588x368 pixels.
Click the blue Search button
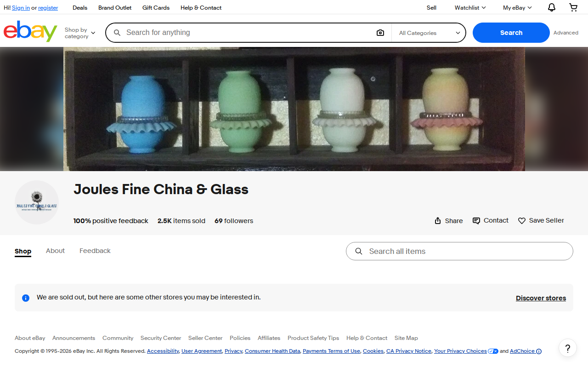pos(511,33)
